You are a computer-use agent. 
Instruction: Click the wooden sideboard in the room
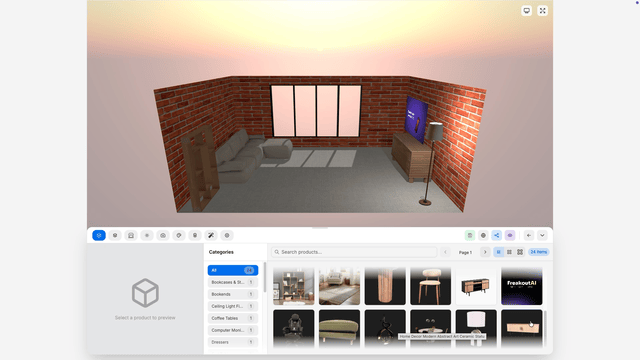click(x=411, y=157)
